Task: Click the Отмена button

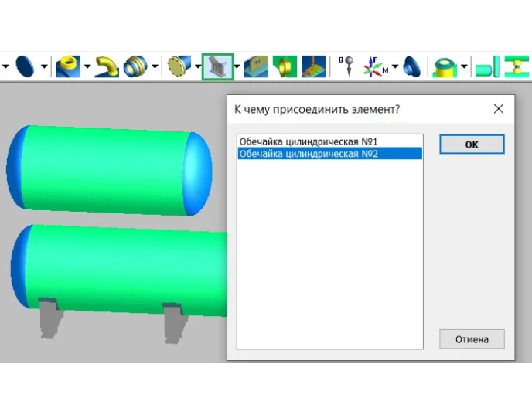Action: (472, 338)
